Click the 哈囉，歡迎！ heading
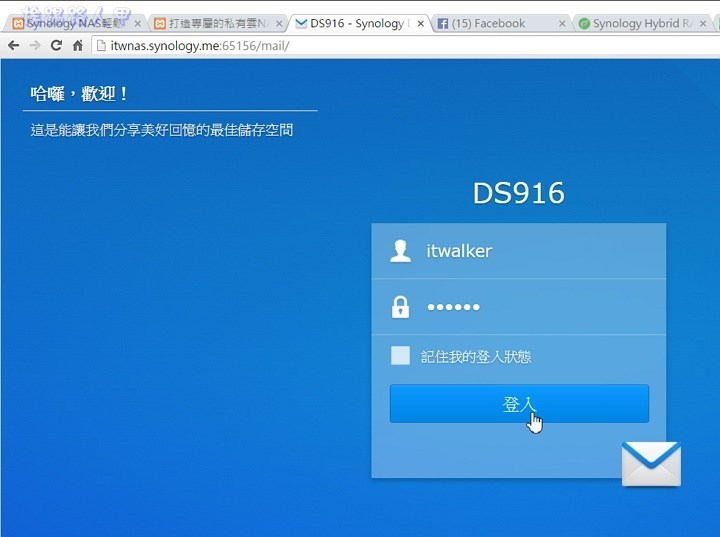The width and height of the screenshot is (720, 537). [79, 94]
